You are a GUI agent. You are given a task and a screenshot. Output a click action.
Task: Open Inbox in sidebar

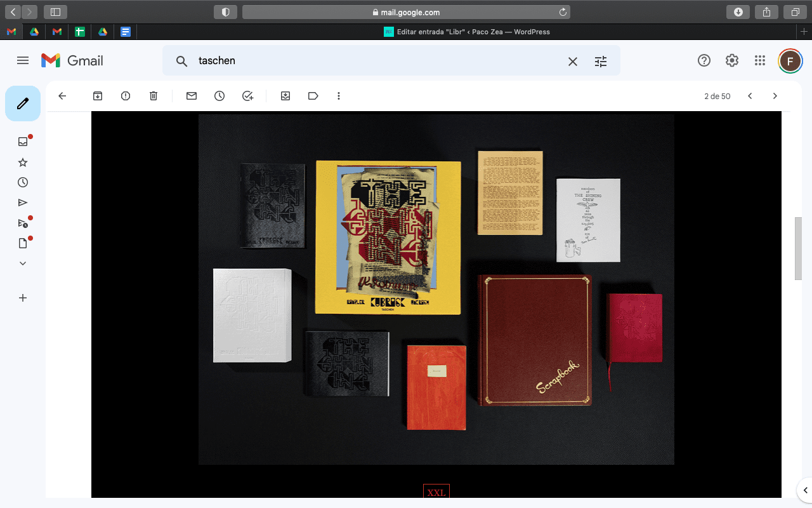23,142
